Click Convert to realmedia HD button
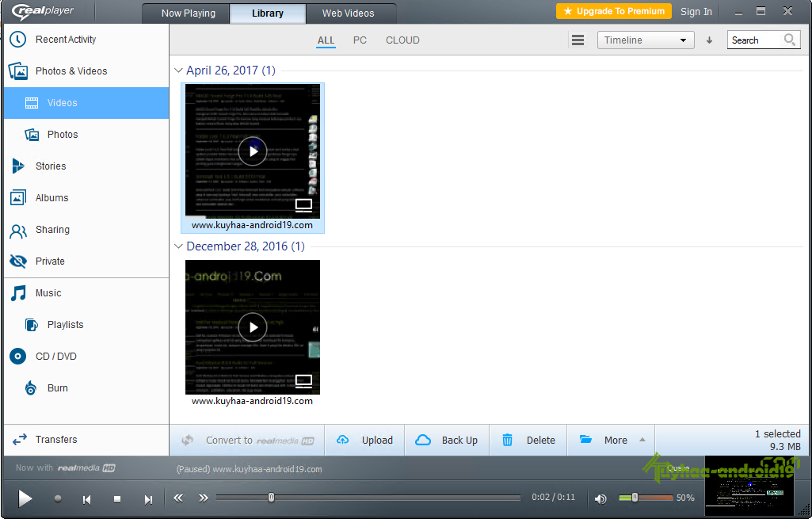The height and width of the screenshot is (519, 812). 247,441
